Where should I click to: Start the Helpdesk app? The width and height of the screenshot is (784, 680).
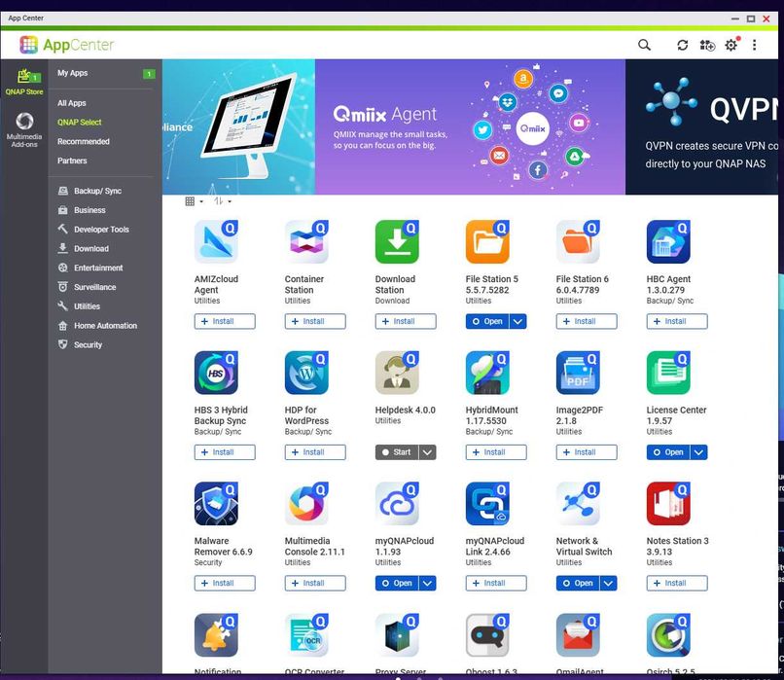pyautogui.click(x=397, y=452)
